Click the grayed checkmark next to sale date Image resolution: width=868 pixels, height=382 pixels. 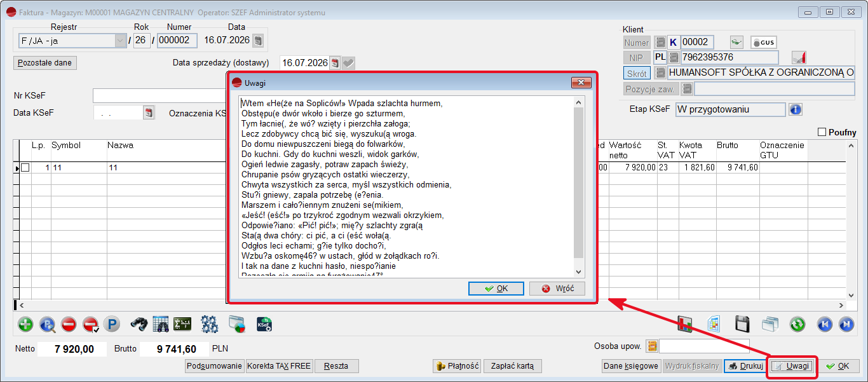348,63
